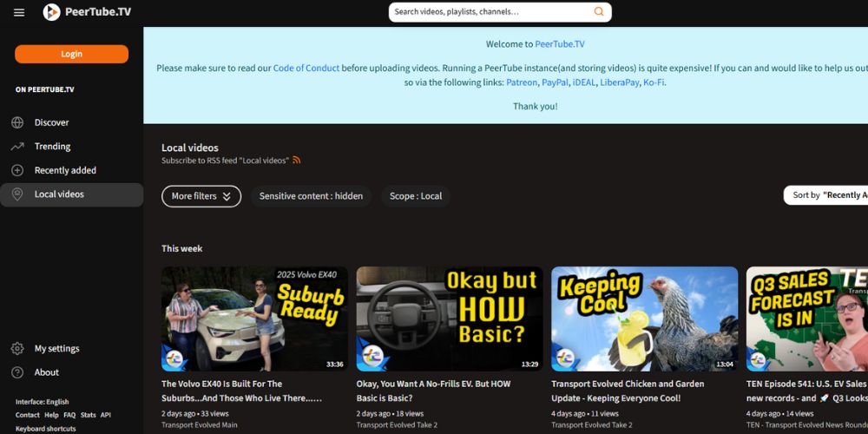Open the Sort by dropdown

coord(826,194)
